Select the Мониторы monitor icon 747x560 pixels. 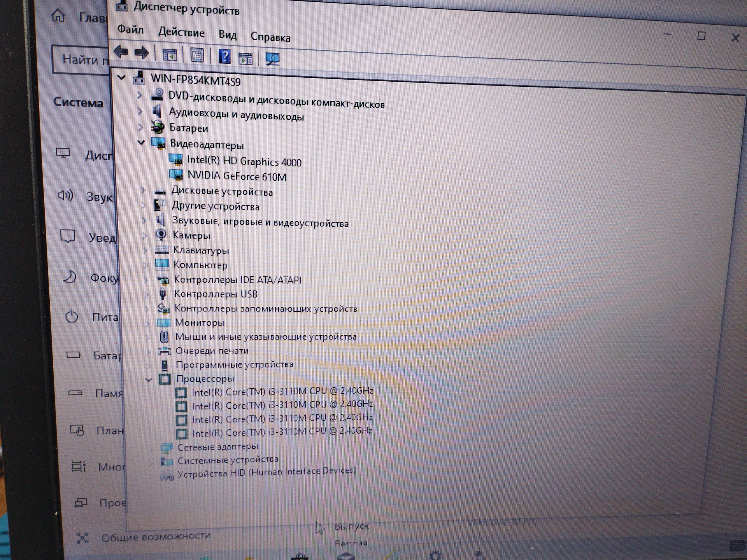163,323
